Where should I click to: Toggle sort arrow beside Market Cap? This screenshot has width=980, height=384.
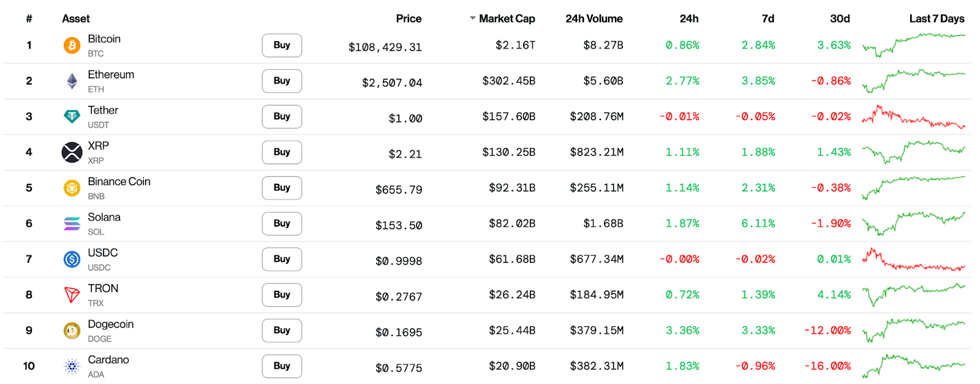point(472,18)
